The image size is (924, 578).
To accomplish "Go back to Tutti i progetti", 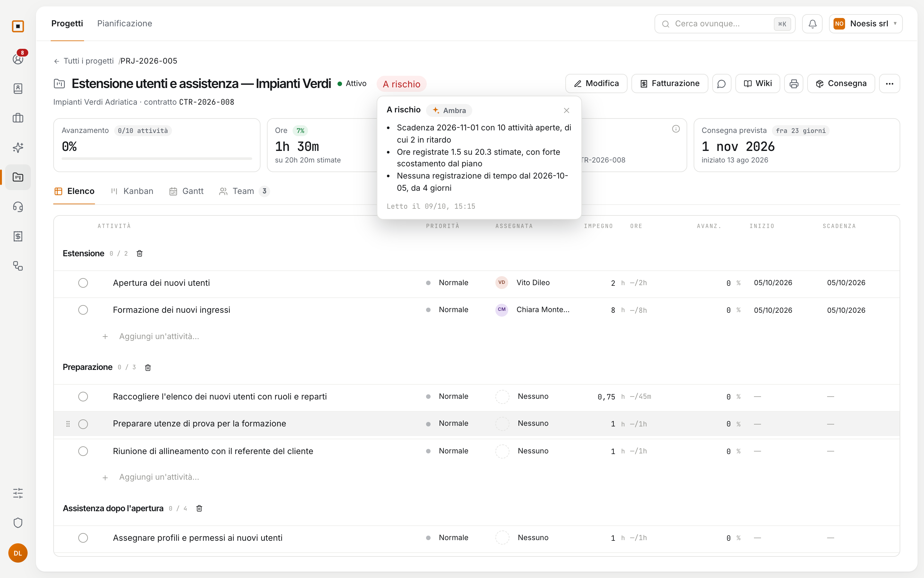I will [x=84, y=61].
